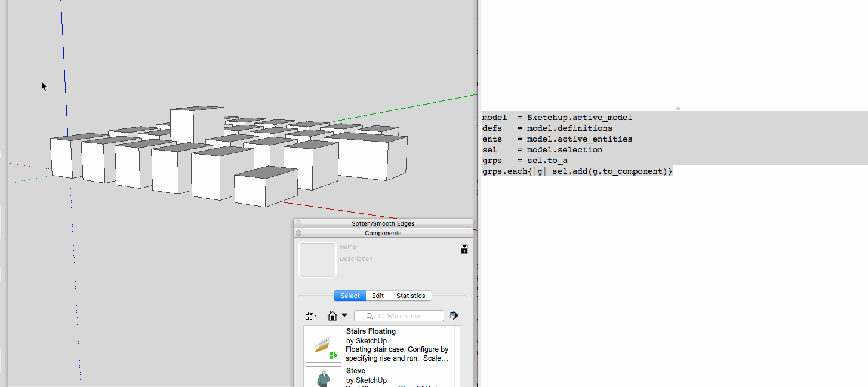Click the 'model.active_entities' code line
Screen dimensions: 868x387
click(557, 139)
